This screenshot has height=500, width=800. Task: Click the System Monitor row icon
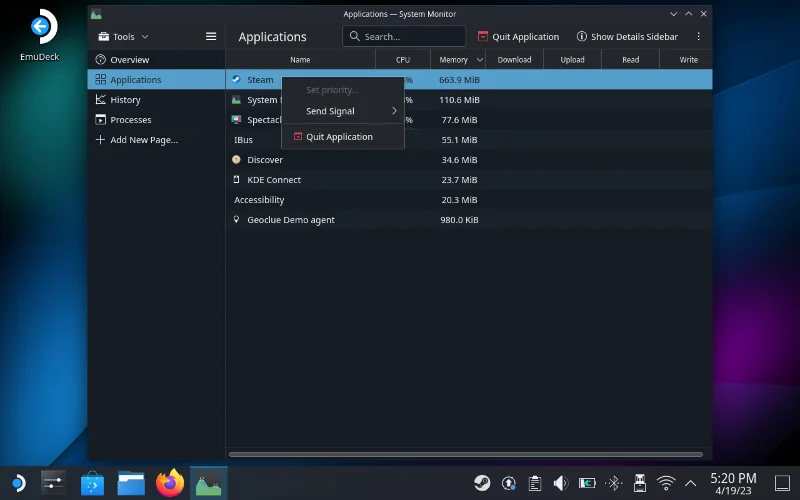point(236,99)
